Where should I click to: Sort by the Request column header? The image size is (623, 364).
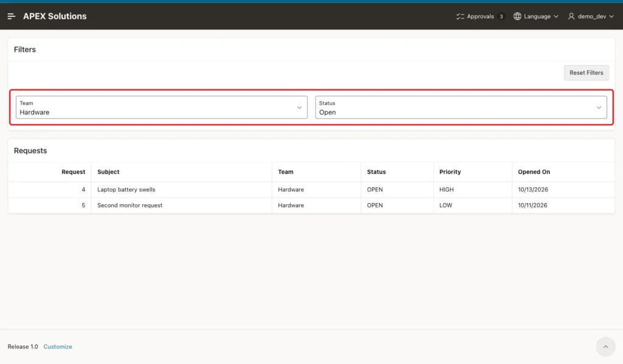pyautogui.click(x=73, y=172)
